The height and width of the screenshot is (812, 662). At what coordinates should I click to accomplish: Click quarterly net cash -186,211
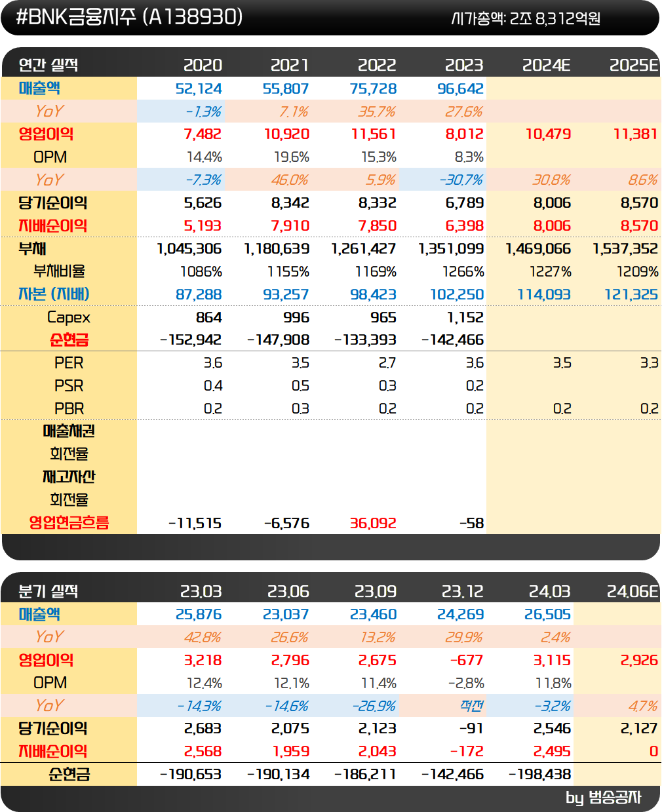click(366, 774)
